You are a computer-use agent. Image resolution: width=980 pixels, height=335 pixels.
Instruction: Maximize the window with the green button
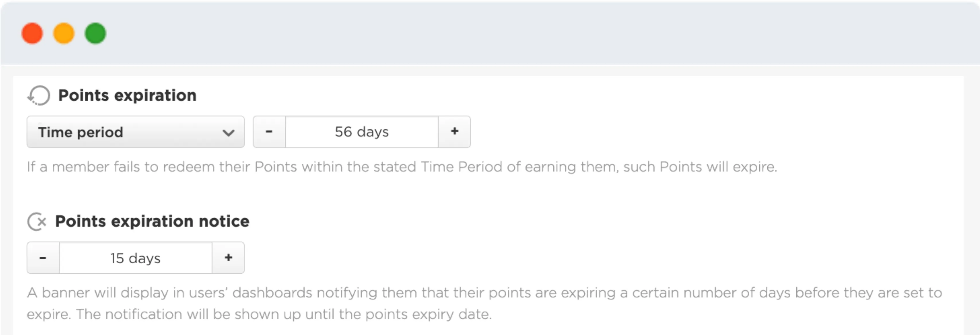[x=95, y=34]
